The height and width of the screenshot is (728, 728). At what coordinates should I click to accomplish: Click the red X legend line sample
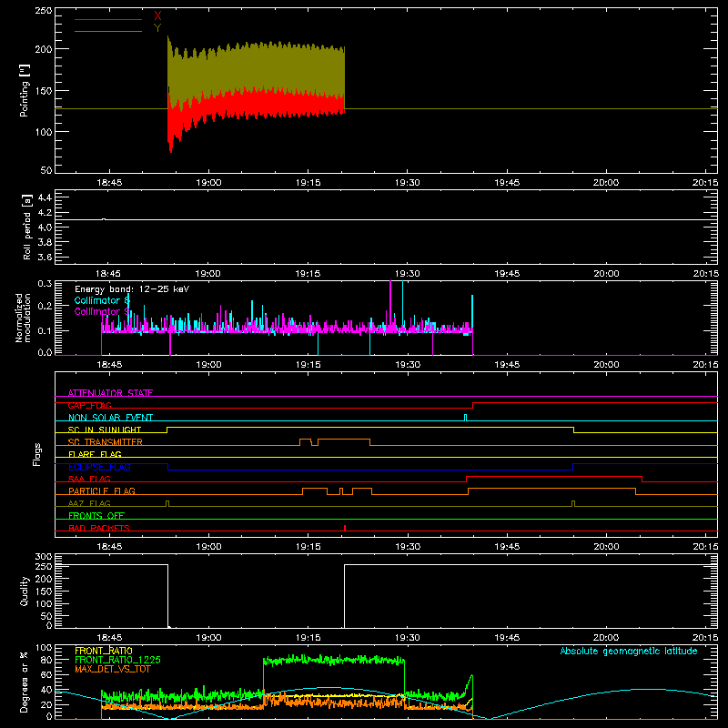(108, 19)
